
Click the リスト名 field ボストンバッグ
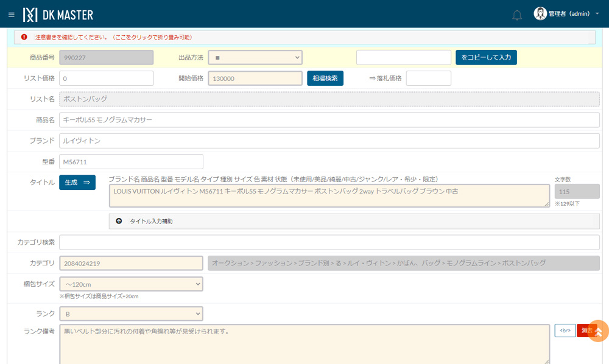pos(329,99)
